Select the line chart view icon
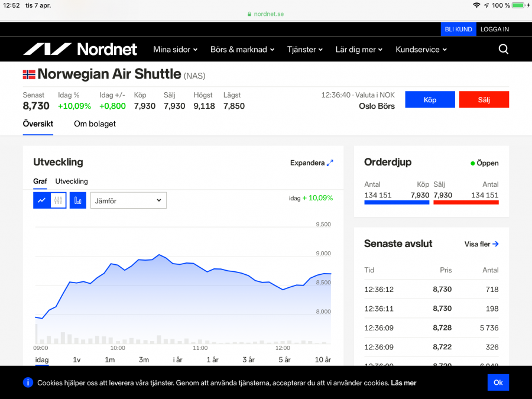The width and height of the screenshot is (532, 399). pos(41,200)
